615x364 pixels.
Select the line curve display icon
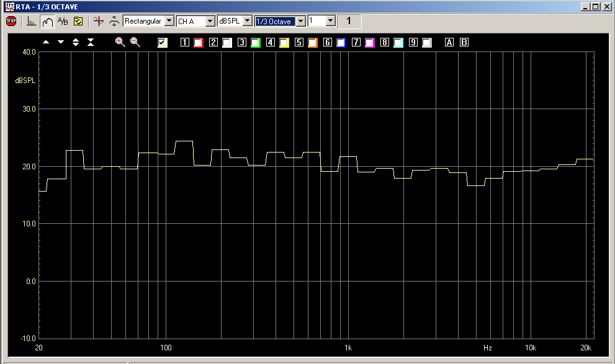point(48,21)
